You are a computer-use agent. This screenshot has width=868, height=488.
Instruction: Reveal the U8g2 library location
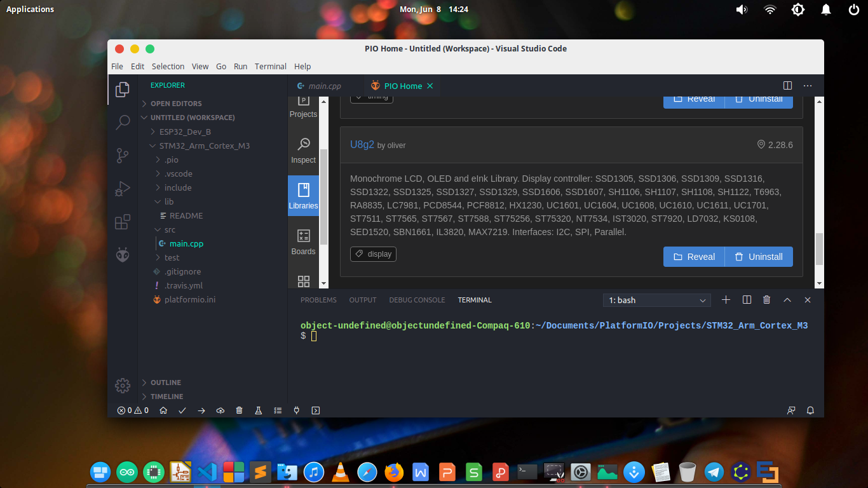tap(693, 257)
